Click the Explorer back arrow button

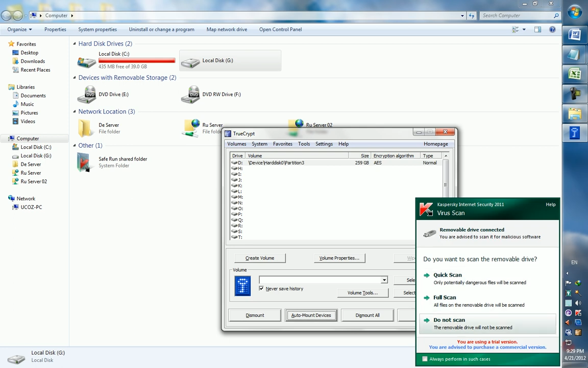[7, 15]
